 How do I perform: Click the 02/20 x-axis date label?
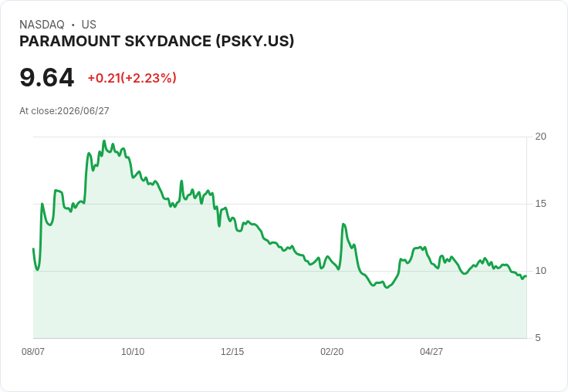(332, 351)
